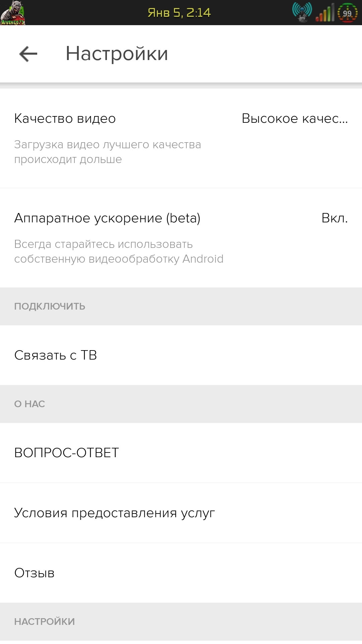Expand the Высокое качес... quality value
This screenshot has width=362, height=644.
tap(295, 118)
